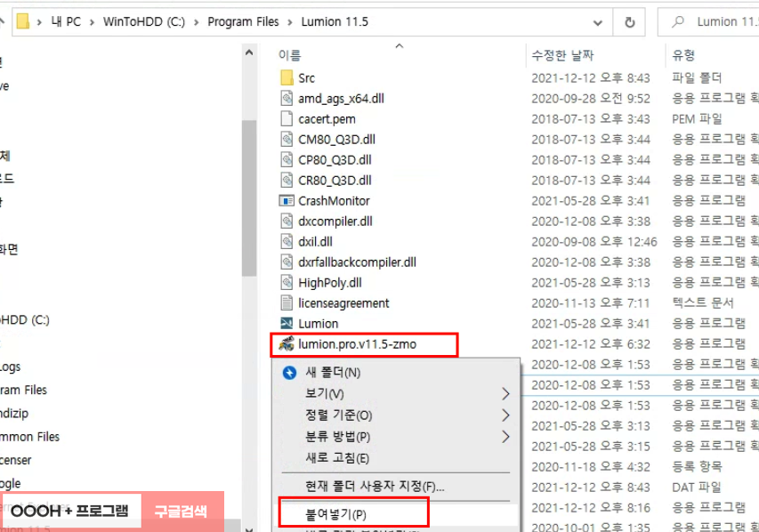Screen dimensions: 759x532
Task: Select the CM80_Q3D.dll file icon
Action: [x=287, y=140]
